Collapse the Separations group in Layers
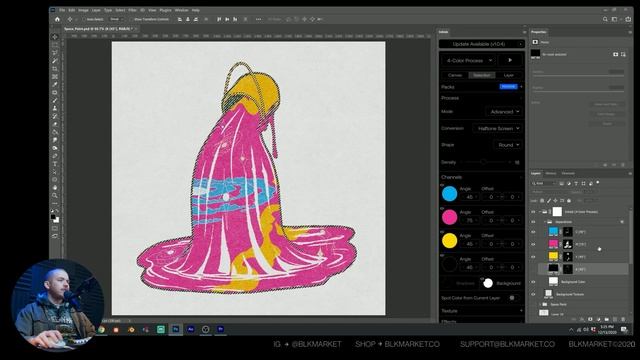This screenshot has width=640, height=360. [545, 222]
